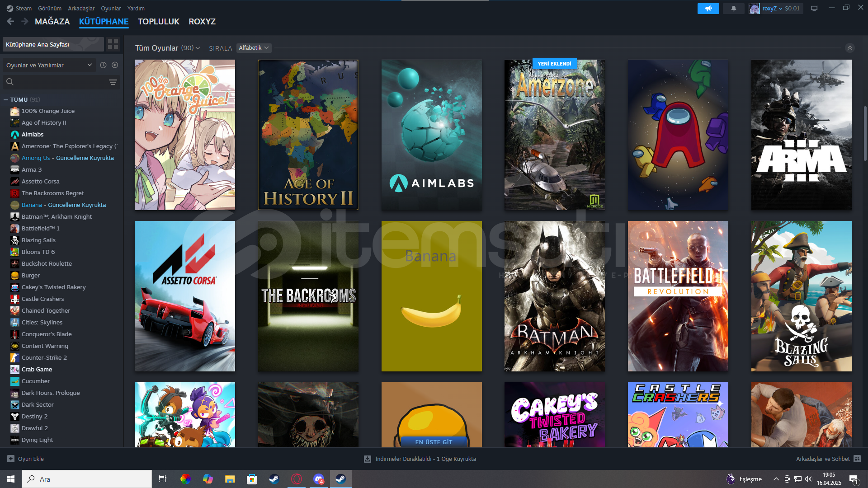Select Among Us in sidebar list
Screen dimensions: 868x488
pyautogui.click(x=63, y=158)
